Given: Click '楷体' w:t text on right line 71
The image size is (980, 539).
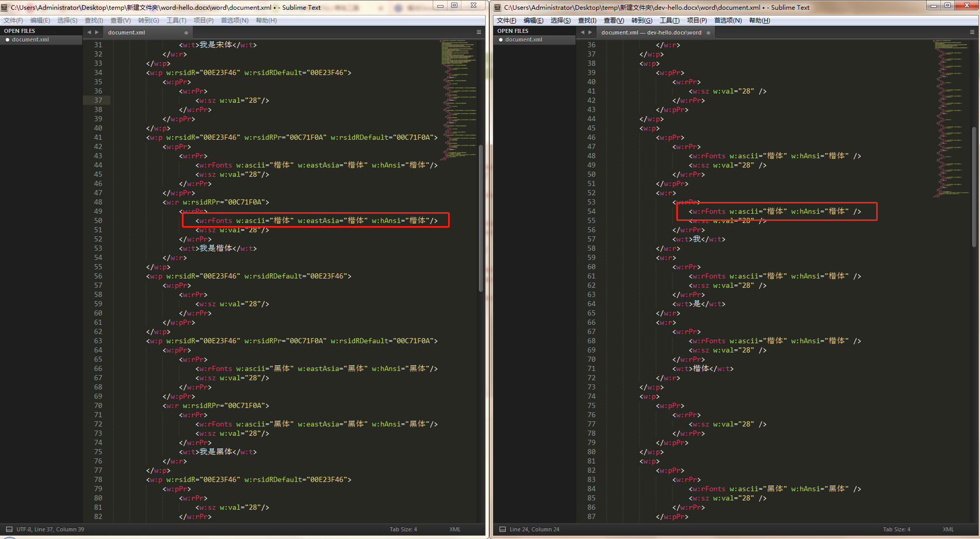Looking at the screenshot, I should [x=701, y=368].
